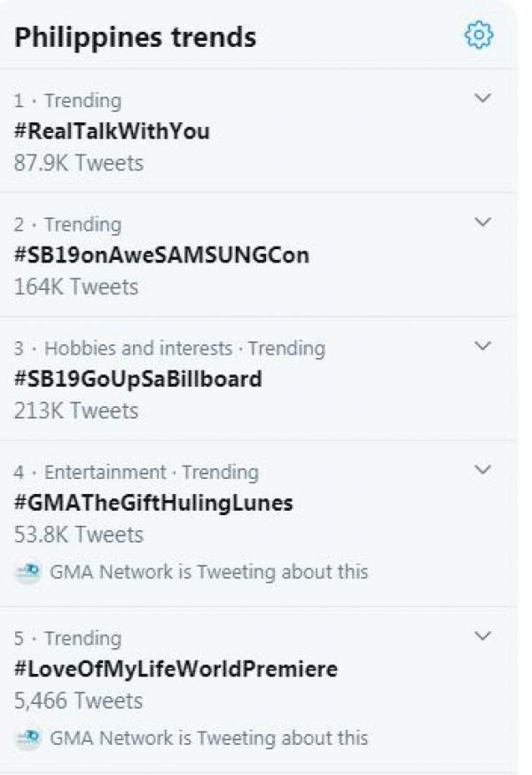Click GMA Network icon under #GMATheGiftHulingLunes
Image resolution: width=532 pixels, height=775 pixels.
pyautogui.click(x=27, y=572)
